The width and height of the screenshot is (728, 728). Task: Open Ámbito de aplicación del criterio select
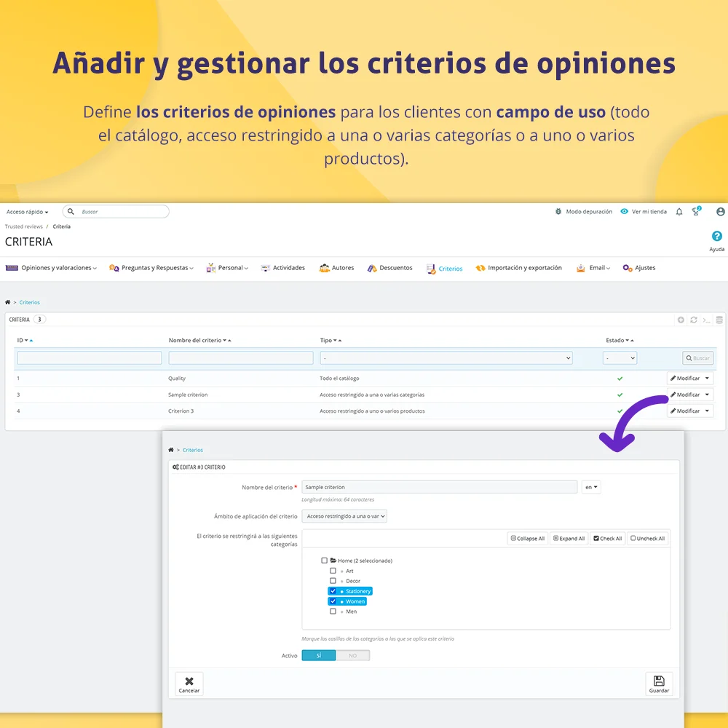(x=344, y=516)
